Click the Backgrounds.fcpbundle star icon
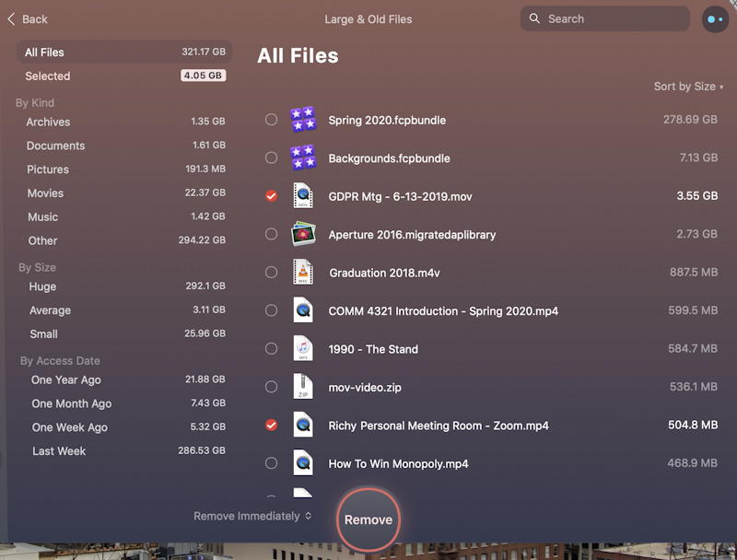 pyautogui.click(x=303, y=157)
